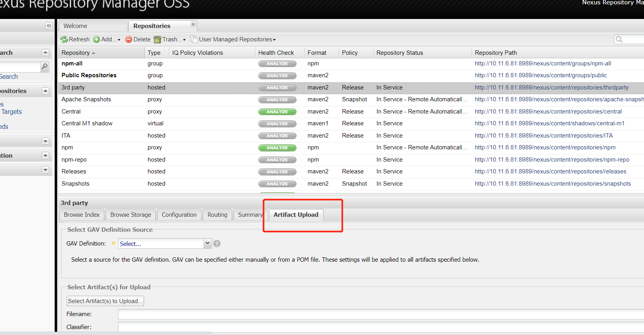Open the npm-all repository path link

(x=543, y=63)
